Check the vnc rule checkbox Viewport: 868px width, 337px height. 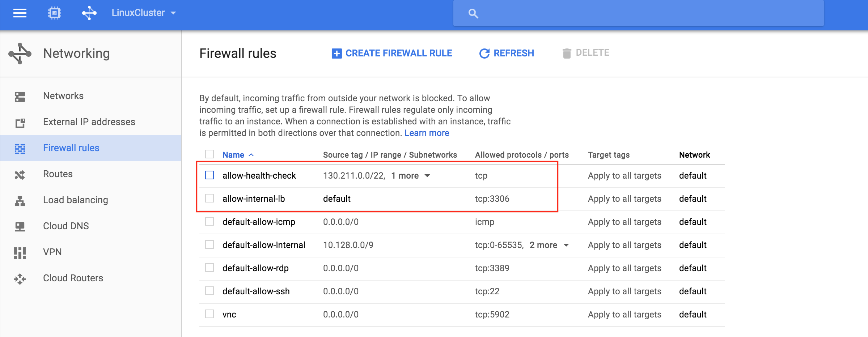pyautogui.click(x=209, y=314)
